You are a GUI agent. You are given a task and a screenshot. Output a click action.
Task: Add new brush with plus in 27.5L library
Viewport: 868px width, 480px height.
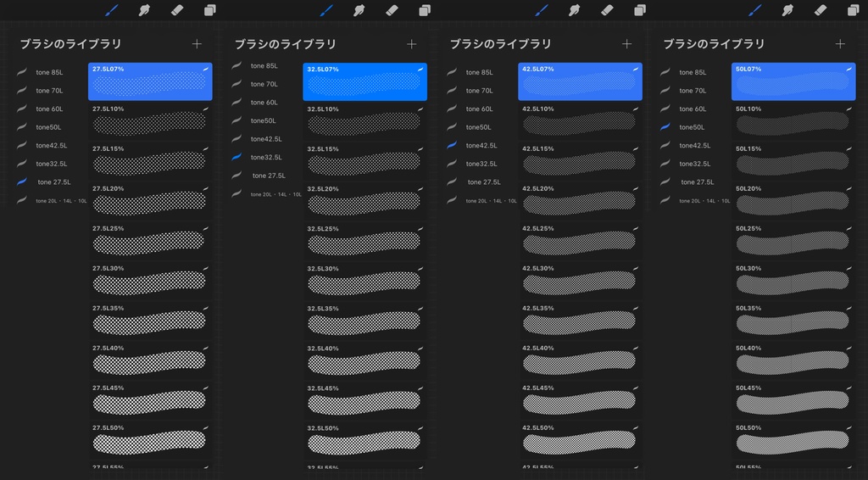click(197, 44)
